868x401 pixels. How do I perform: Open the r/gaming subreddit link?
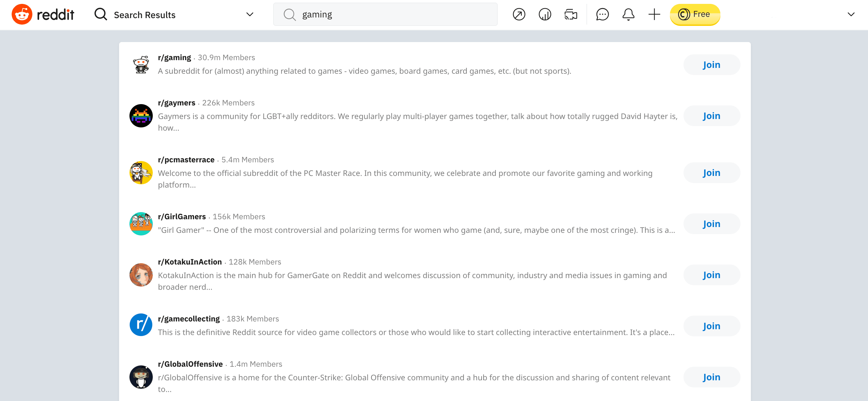point(174,58)
